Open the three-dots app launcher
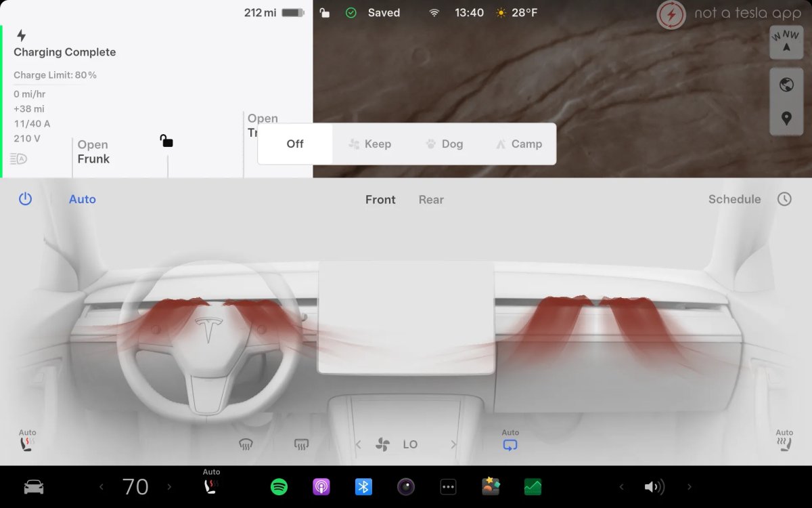812x508 pixels. point(448,487)
